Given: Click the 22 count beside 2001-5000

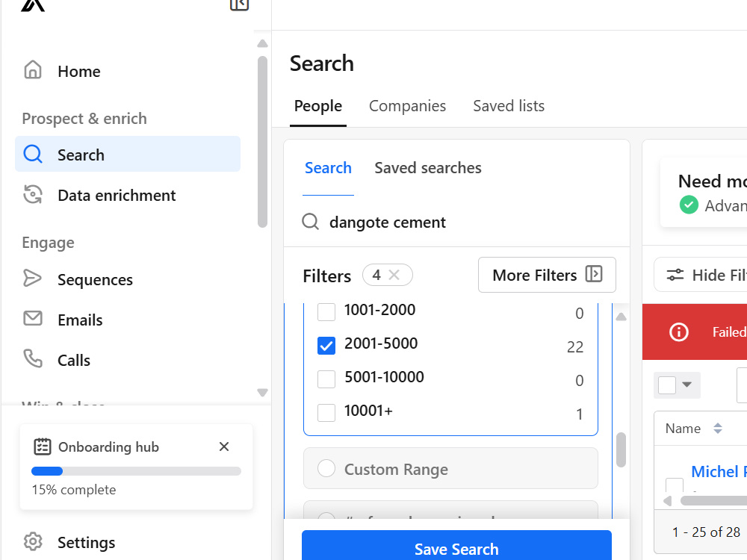Looking at the screenshot, I should click(x=575, y=346).
